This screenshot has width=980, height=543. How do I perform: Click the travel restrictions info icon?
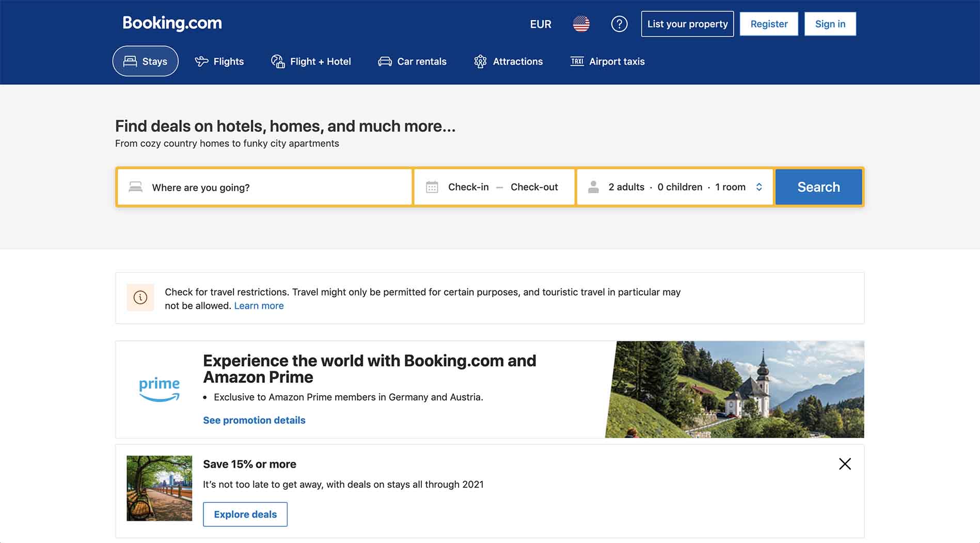pyautogui.click(x=140, y=297)
